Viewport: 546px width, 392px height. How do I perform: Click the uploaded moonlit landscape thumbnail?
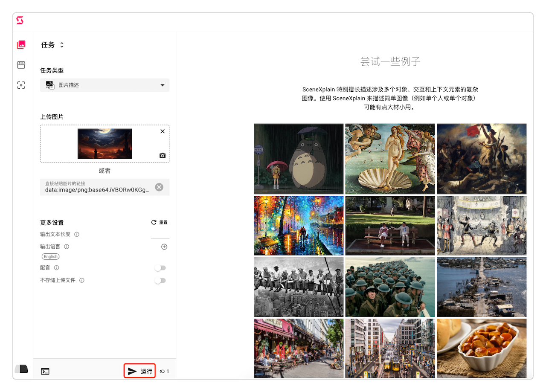(x=105, y=144)
